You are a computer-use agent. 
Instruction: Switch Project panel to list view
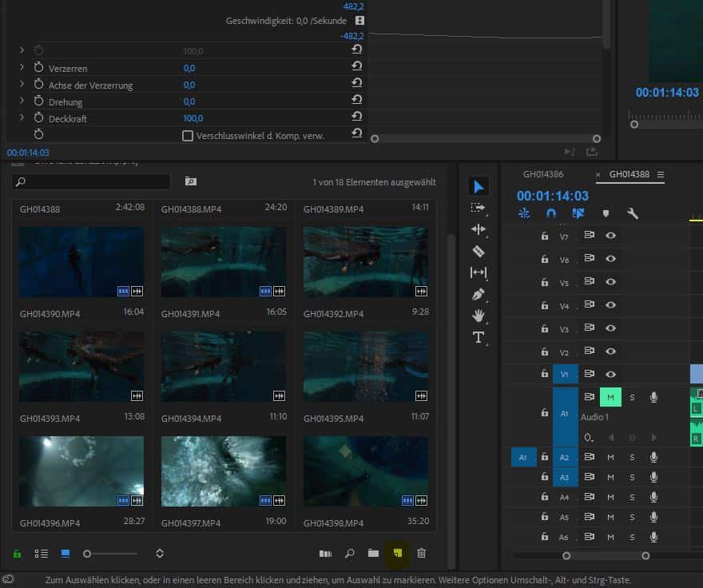click(42, 554)
